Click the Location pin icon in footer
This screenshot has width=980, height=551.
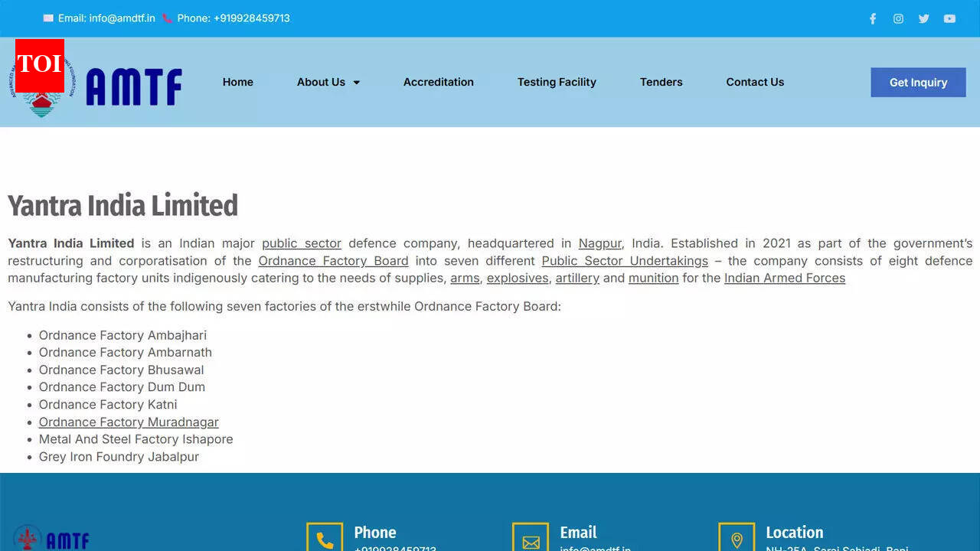tap(737, 538)
